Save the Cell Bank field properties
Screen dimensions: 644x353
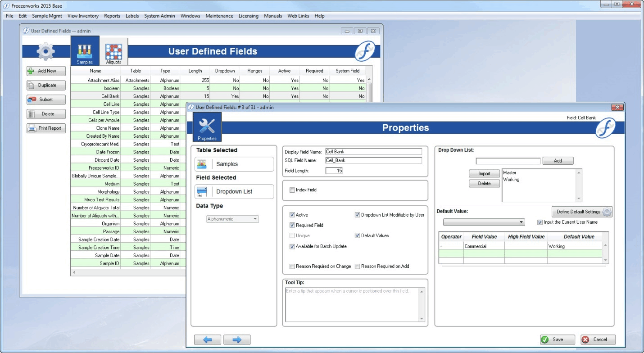pyautogui.click(x=557, y=339)
